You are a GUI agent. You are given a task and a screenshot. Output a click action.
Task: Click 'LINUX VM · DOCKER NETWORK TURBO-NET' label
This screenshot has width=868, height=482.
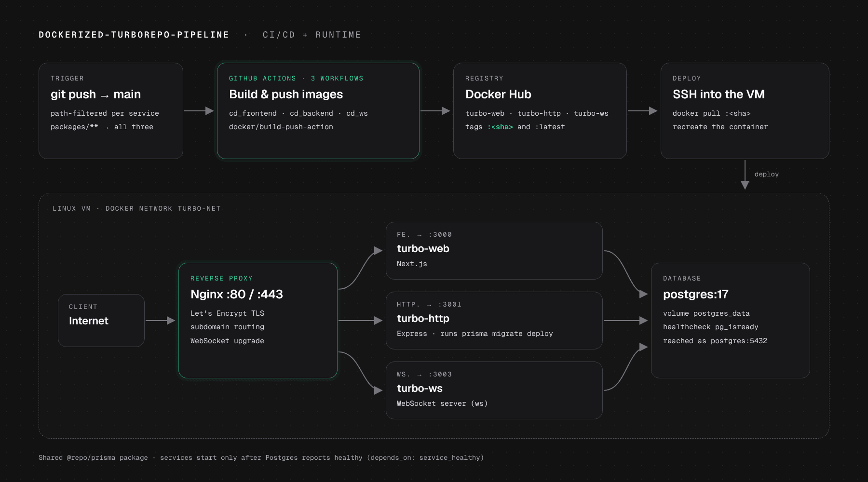click(136, 209)
